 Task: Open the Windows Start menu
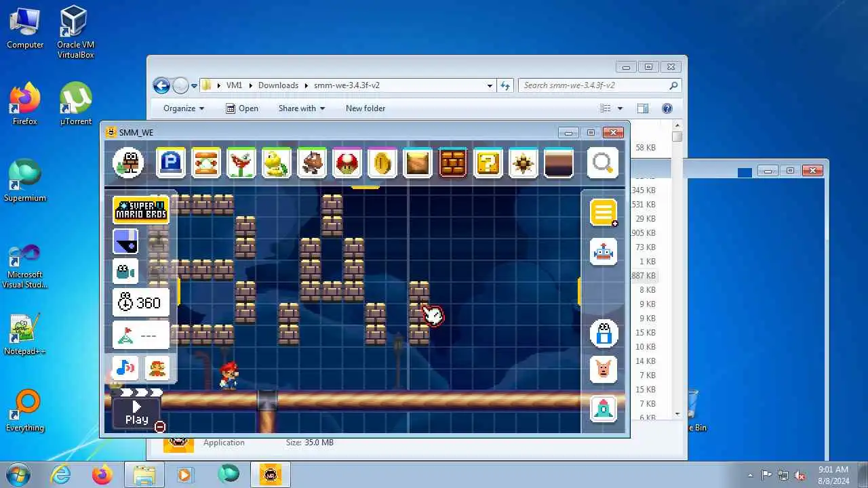(17, 474)
